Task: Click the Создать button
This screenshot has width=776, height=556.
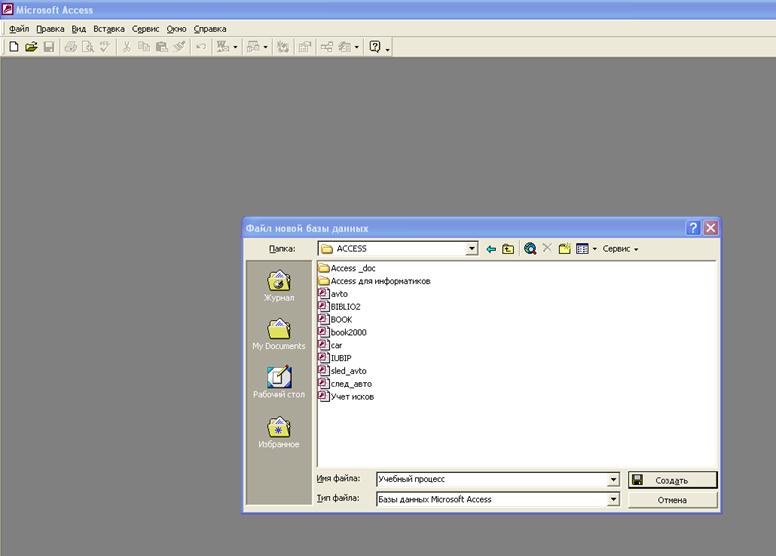Action: coord(673,480)
